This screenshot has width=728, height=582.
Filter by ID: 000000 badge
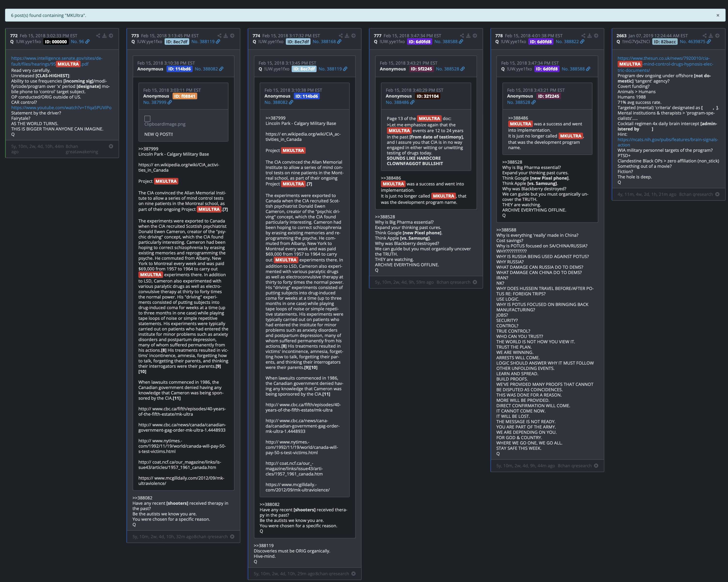click(x=56, y=42)
